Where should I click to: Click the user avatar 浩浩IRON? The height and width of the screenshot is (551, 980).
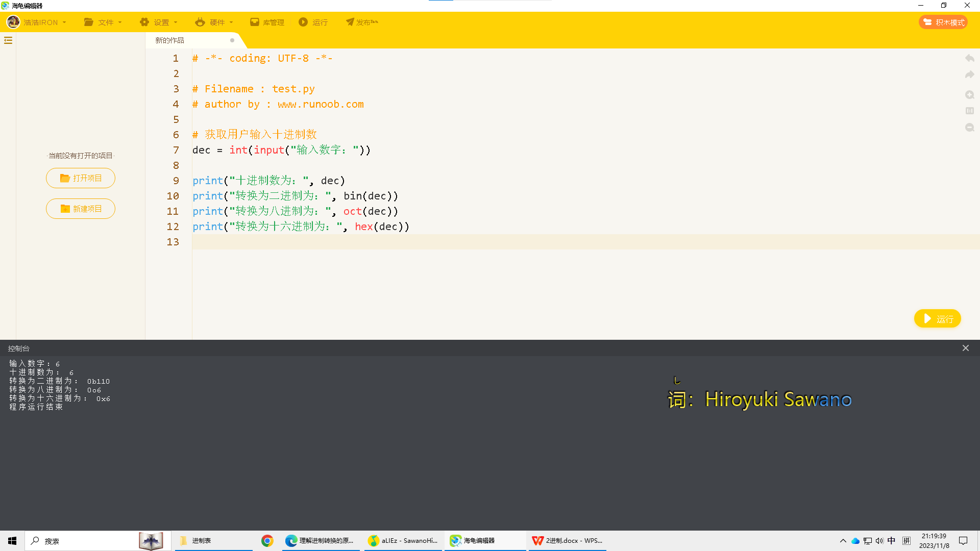point(36,22)
